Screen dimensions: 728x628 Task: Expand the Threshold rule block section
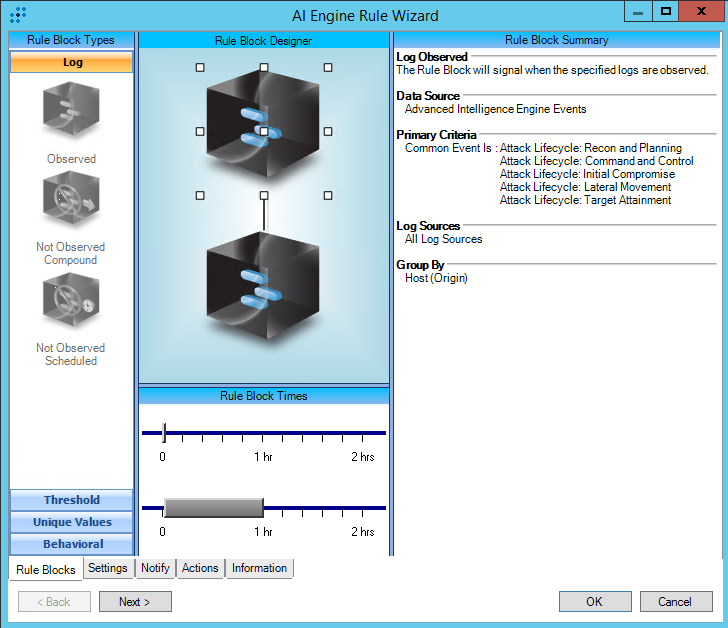point(71,500)
